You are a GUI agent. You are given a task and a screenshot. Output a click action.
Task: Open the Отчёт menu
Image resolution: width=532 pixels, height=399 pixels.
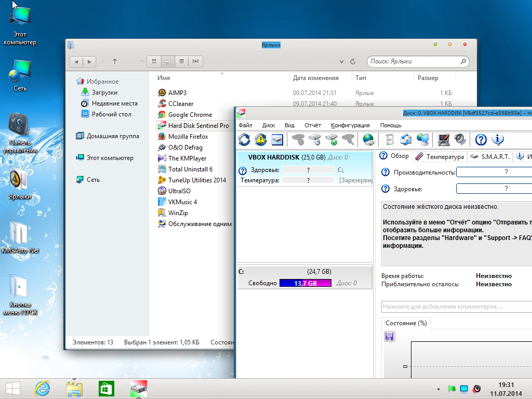pos(312,125)
